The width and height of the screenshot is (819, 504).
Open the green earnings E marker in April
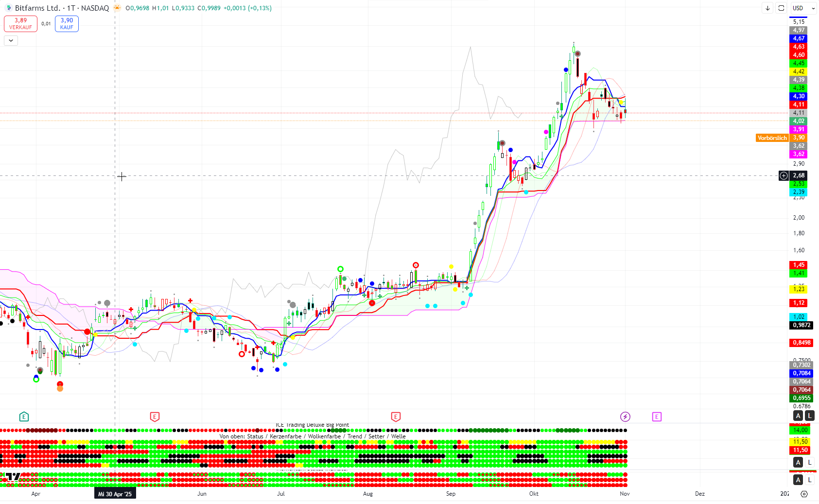[24, 417]
